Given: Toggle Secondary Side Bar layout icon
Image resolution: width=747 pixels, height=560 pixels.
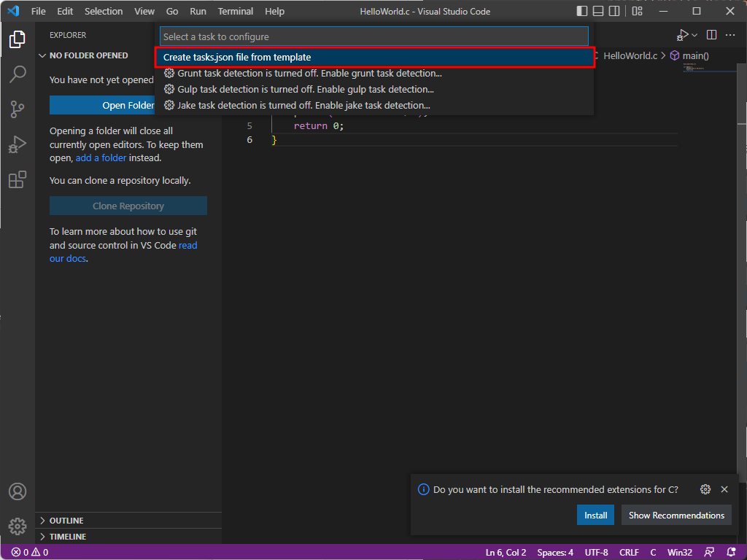Looking at the screenshot, I should coord(614,11).
